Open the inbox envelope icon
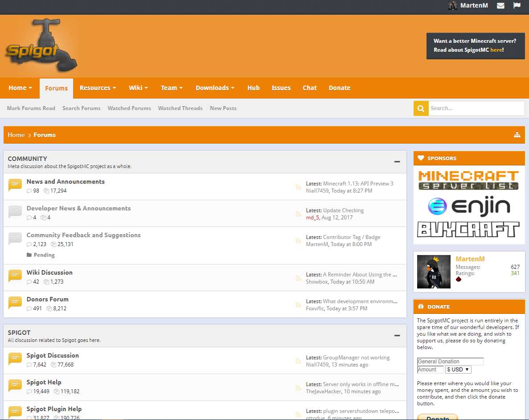This screenshot has width=529, height=420. [500, 6]
